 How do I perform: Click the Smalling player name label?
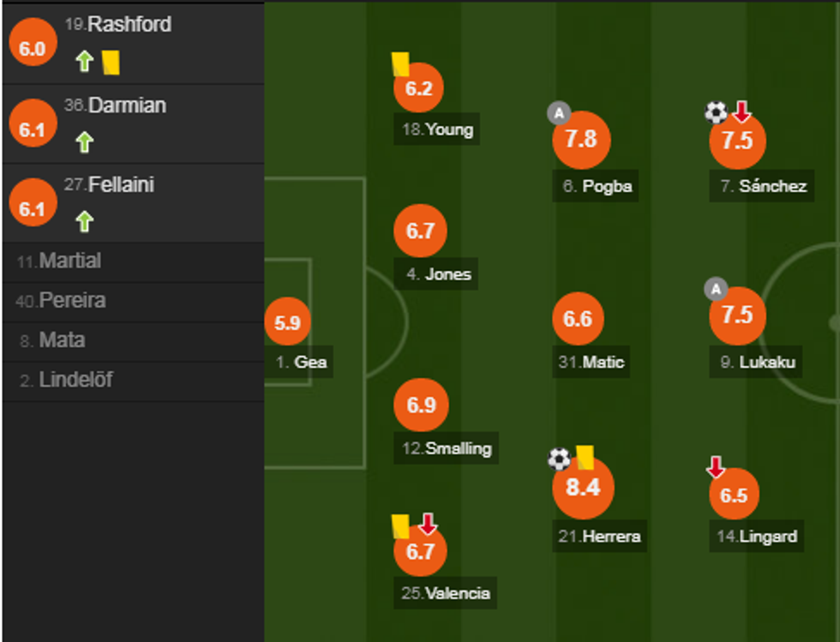(458, 448)
